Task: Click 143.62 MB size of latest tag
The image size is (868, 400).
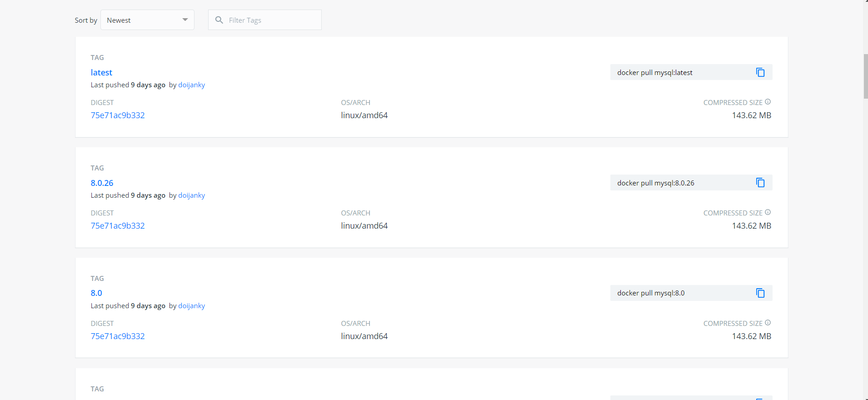Action: [x=752, y=115]
